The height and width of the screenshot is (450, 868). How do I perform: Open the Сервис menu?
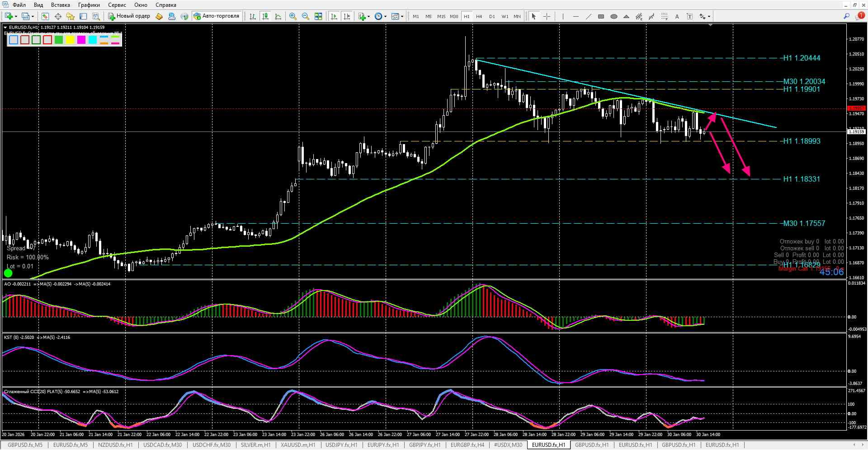tap(117, 5)
